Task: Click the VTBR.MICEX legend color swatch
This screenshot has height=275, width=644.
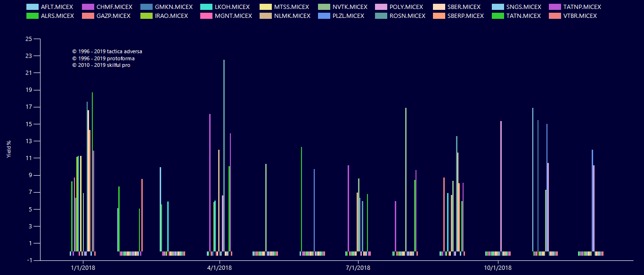Action: click(x=556, y=16)
